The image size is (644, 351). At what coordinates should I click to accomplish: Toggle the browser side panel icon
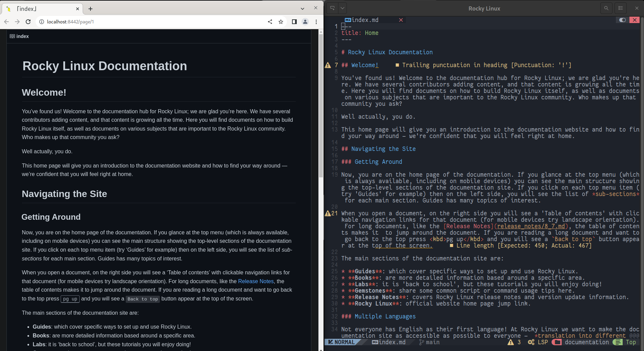point(294,21)
